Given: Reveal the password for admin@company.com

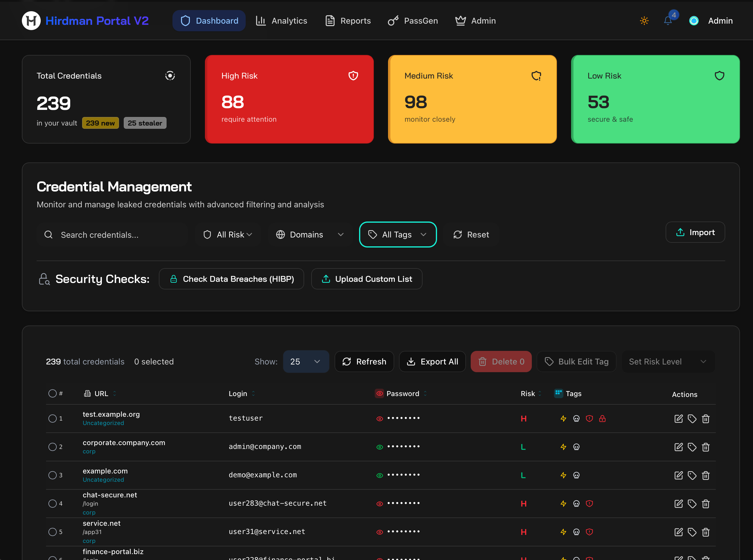Looking at the screenshot, I should (379, 447).
